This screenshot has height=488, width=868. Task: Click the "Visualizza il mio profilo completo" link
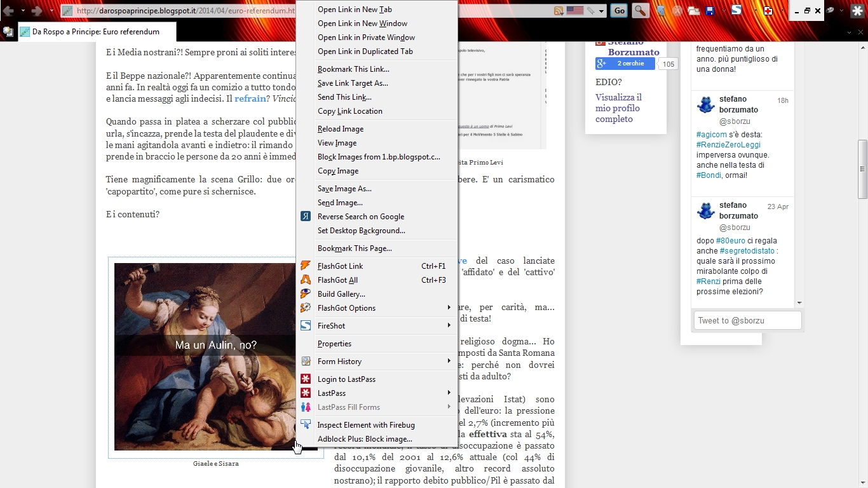tap(618, 108)
